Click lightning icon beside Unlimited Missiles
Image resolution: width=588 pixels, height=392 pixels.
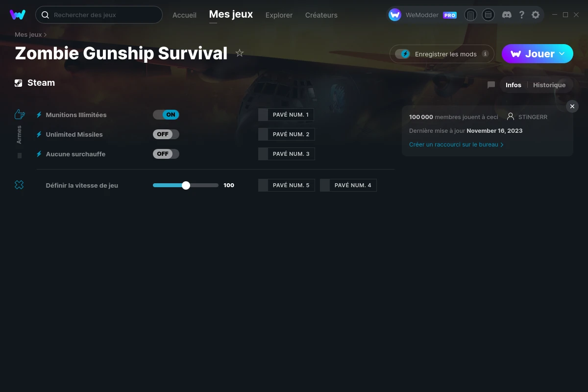pyautogui.click(x=39, y=134)
